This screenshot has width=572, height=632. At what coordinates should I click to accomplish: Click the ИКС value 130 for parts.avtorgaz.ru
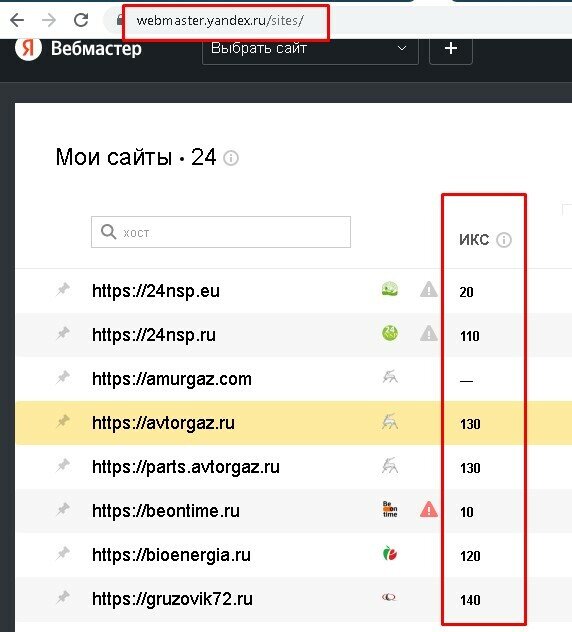pos(470,468)
